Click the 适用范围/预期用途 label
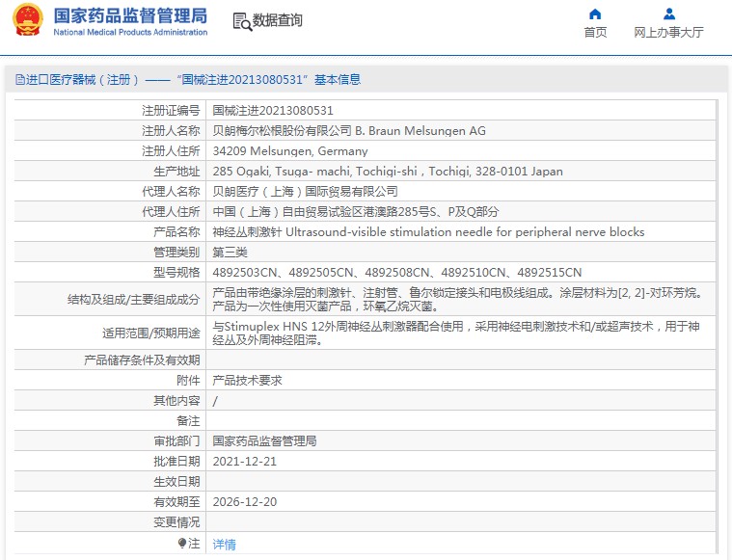Screen dimensions: 732x560 [x=150, y=333]
